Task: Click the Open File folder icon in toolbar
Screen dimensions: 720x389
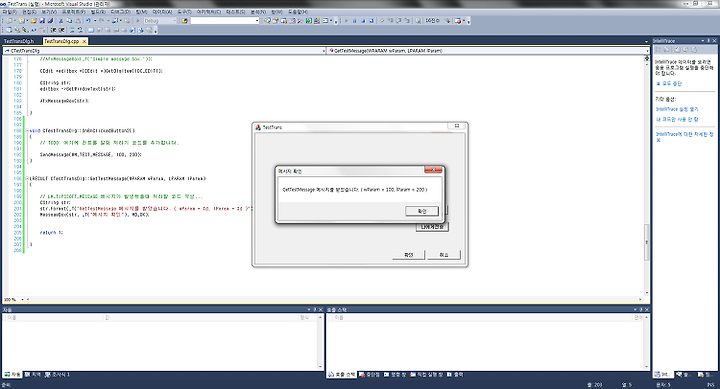Action: point(34,21)
